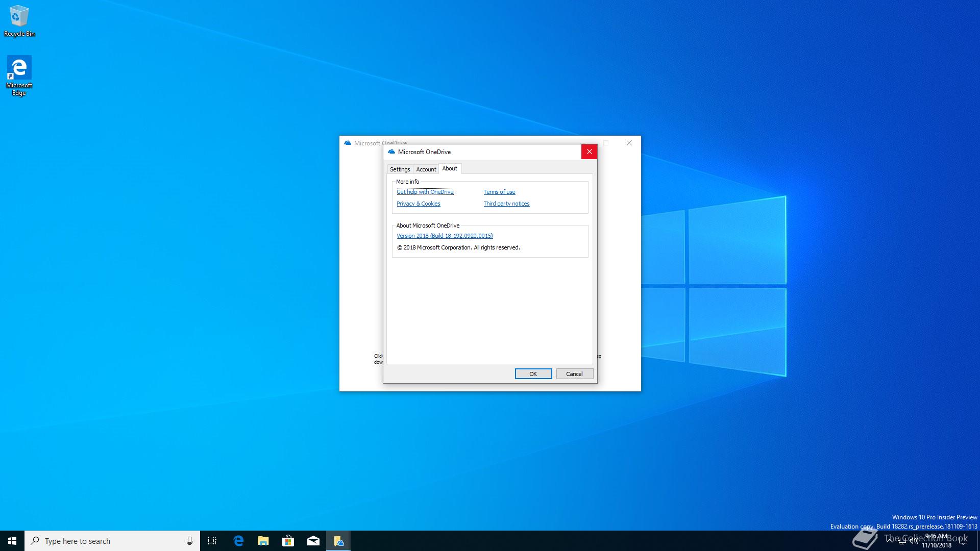Open the Mail app from the taskbar
The width and height of the screenshot is (980, 551).
pyautogui.click(x=313, y=541)
